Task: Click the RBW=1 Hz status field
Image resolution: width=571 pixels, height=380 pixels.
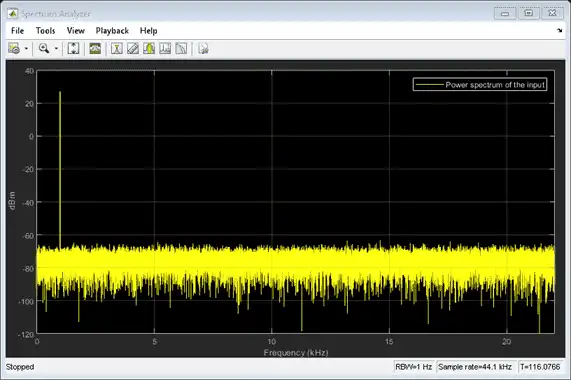Action: click(414, 367)
